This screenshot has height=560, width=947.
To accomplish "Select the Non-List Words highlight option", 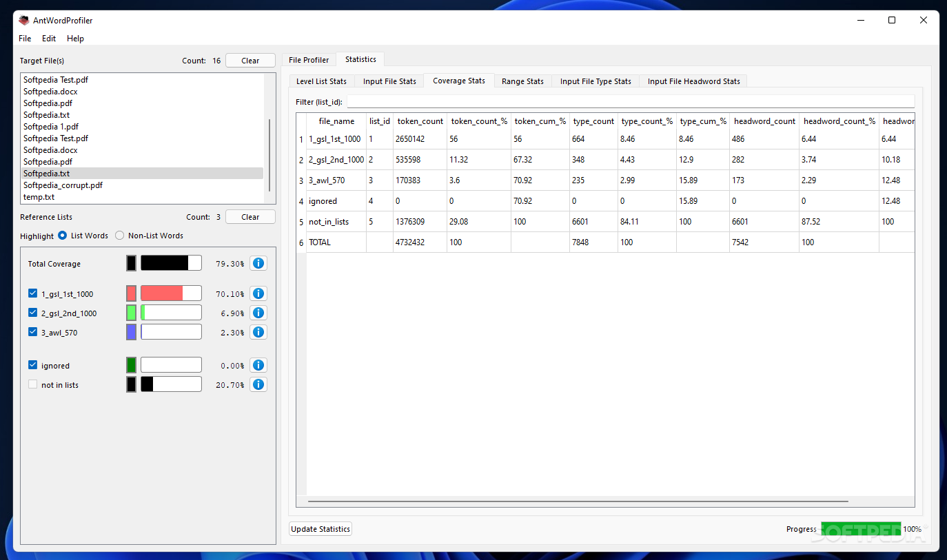I will 120,236.
